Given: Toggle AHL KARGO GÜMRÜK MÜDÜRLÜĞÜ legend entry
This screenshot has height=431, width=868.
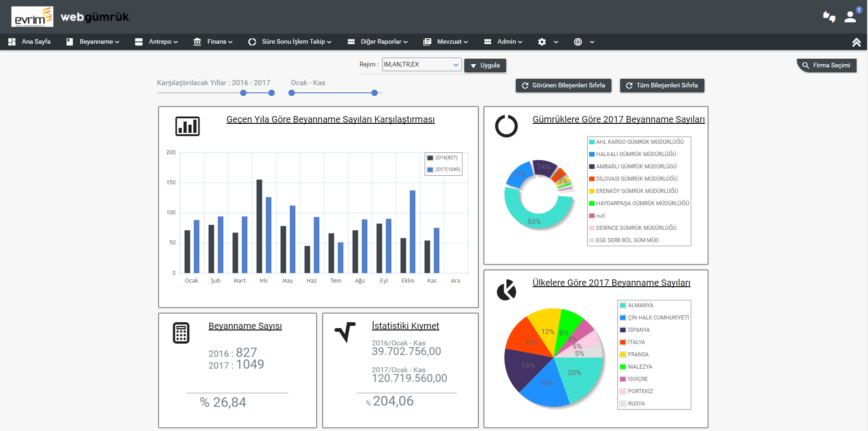Looking at the screenshot, I should point(637,142).
